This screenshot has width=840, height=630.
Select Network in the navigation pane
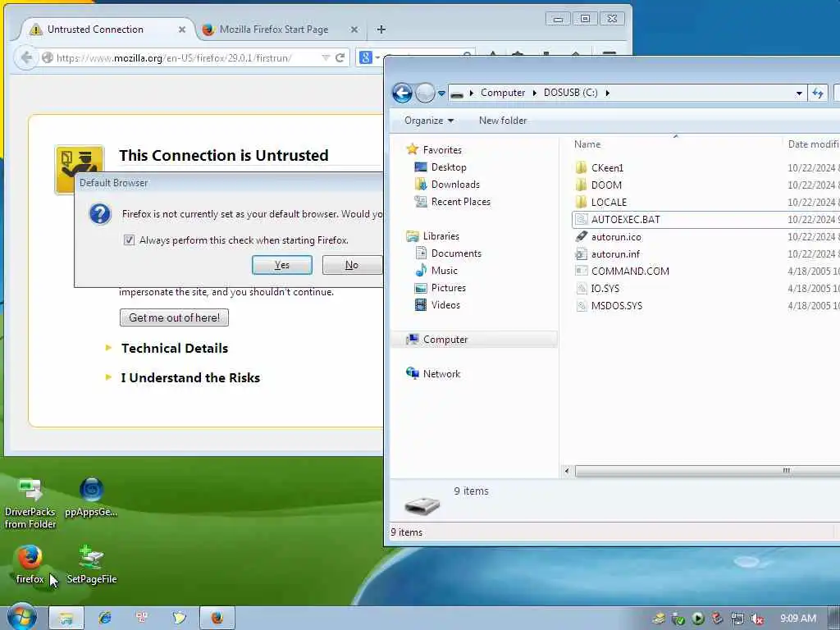(x=441, y=374)
